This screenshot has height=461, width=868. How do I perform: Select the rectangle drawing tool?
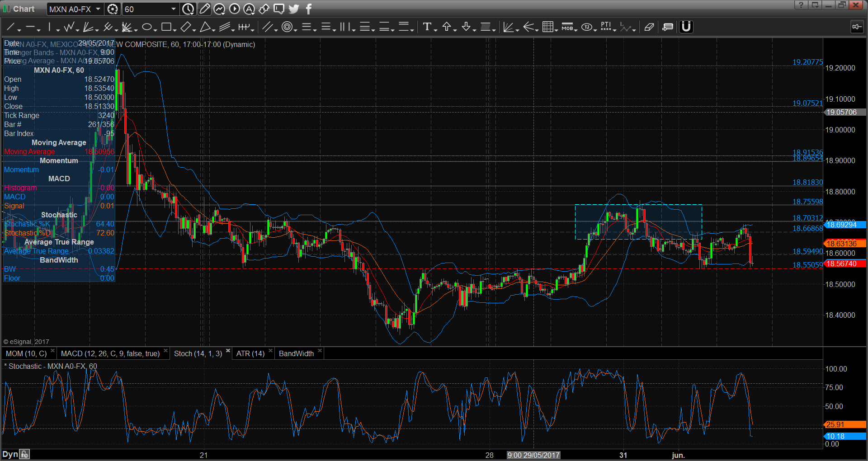point(166,27)
